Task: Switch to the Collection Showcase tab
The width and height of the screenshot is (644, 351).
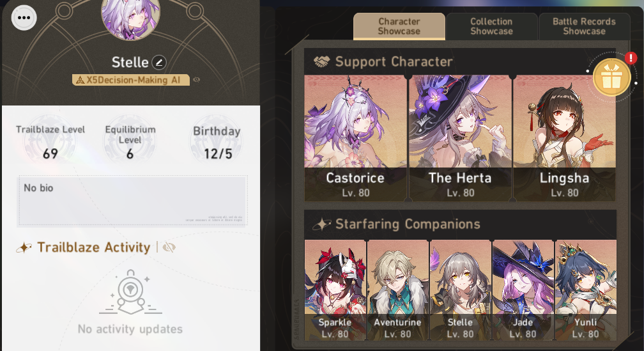Action: coord(492,26)
